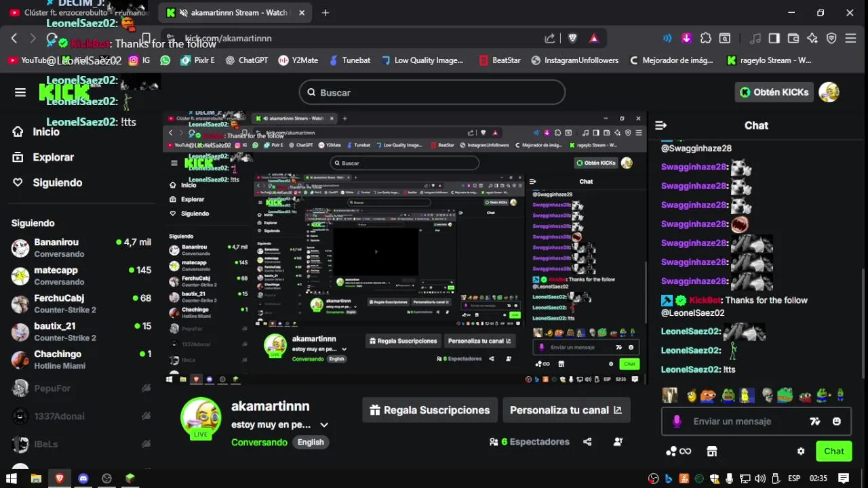The image size is (868, 488).
Task: Click the notification-off icon for 1337Adonai
Action: tap(146, 416)
